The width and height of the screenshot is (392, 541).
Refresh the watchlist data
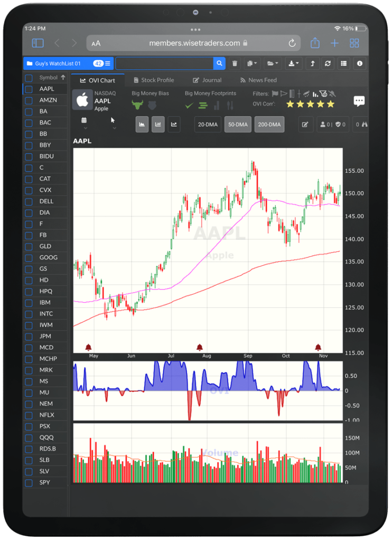tap(328, 63)
